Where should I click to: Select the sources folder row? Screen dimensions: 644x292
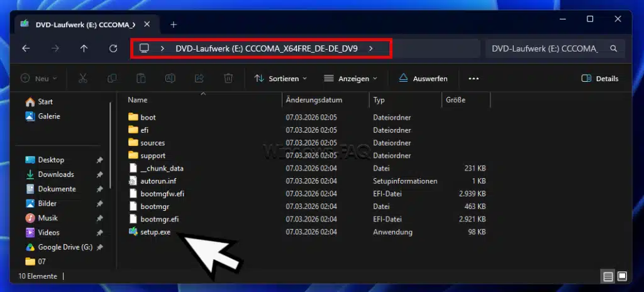307,143
